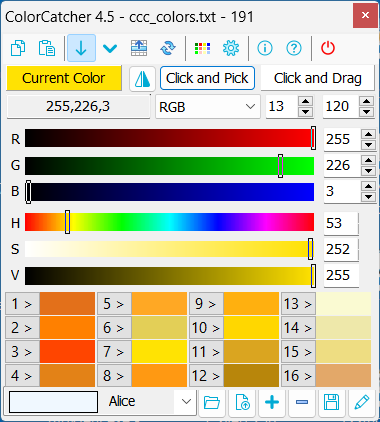The width and height of the screenshot is (380, 422).
Task: Click on the hue H slider bar
Action: point(169,222)
